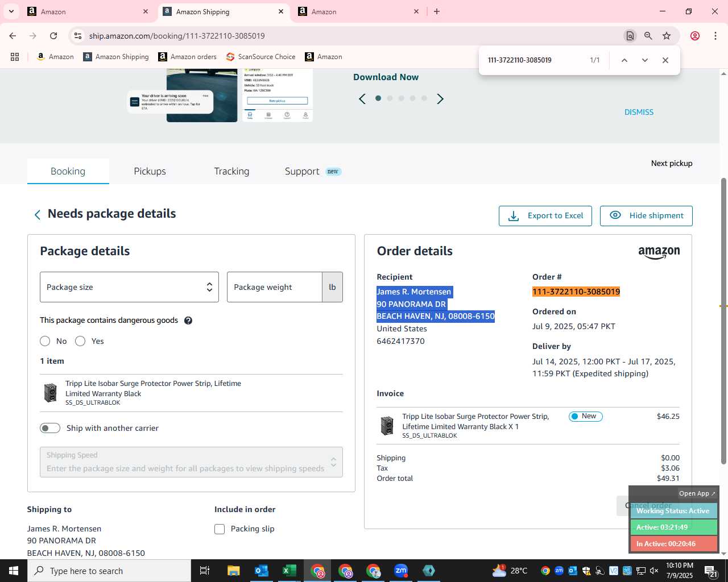Open the Support tab
728x582 pixels.
tap(312, 171)
